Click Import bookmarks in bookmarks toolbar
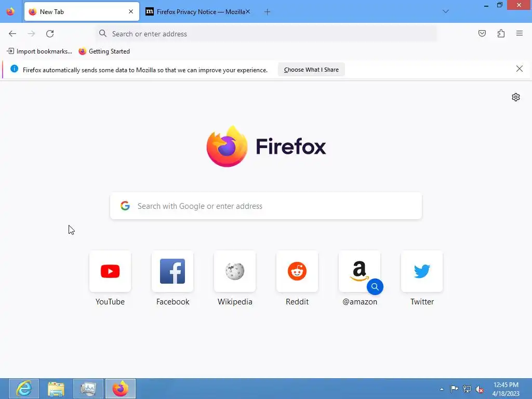 tap(39, 51)
